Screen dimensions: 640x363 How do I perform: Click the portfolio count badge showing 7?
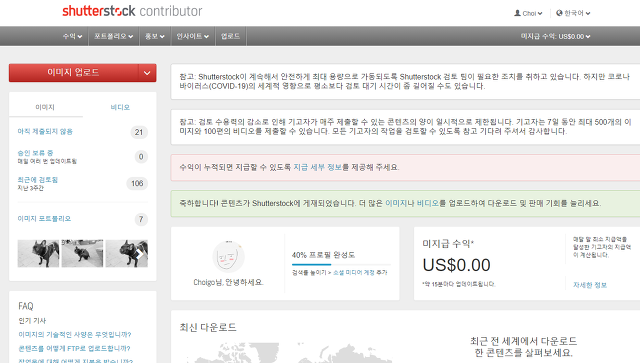point(141,219)
